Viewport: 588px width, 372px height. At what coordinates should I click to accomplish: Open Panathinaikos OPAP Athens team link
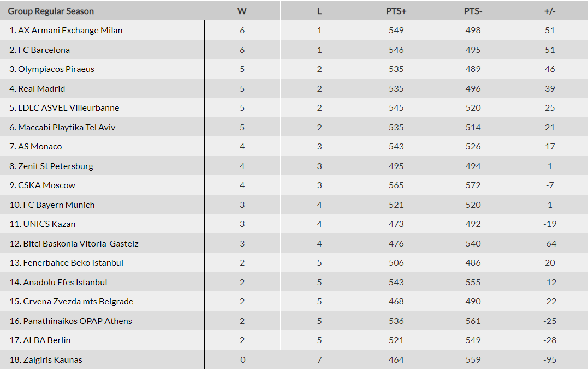click(78, 321)
